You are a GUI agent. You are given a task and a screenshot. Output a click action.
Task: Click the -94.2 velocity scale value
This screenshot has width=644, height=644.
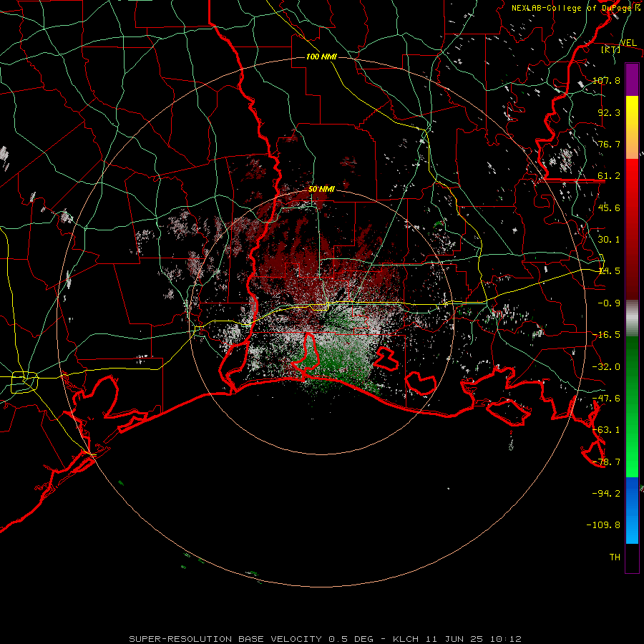pos(606,494)
